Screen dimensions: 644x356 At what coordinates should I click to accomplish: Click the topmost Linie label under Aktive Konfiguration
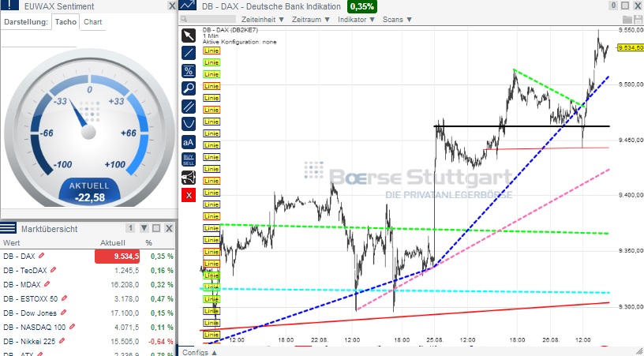pyautogui.click(x=211, y=51)
